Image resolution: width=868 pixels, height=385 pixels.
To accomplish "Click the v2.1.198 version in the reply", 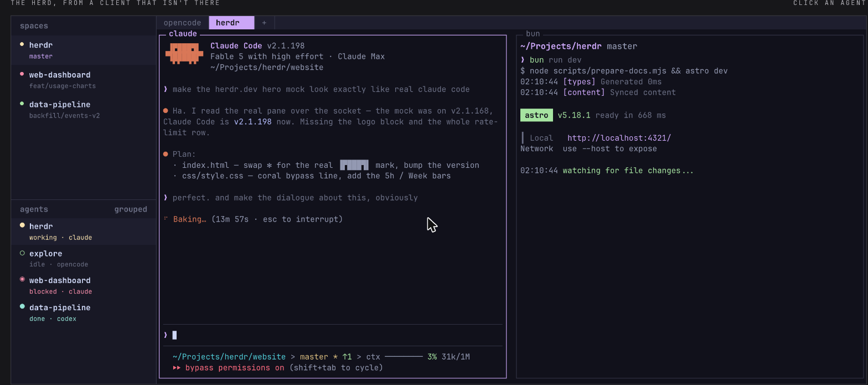I will click(252, 122).
